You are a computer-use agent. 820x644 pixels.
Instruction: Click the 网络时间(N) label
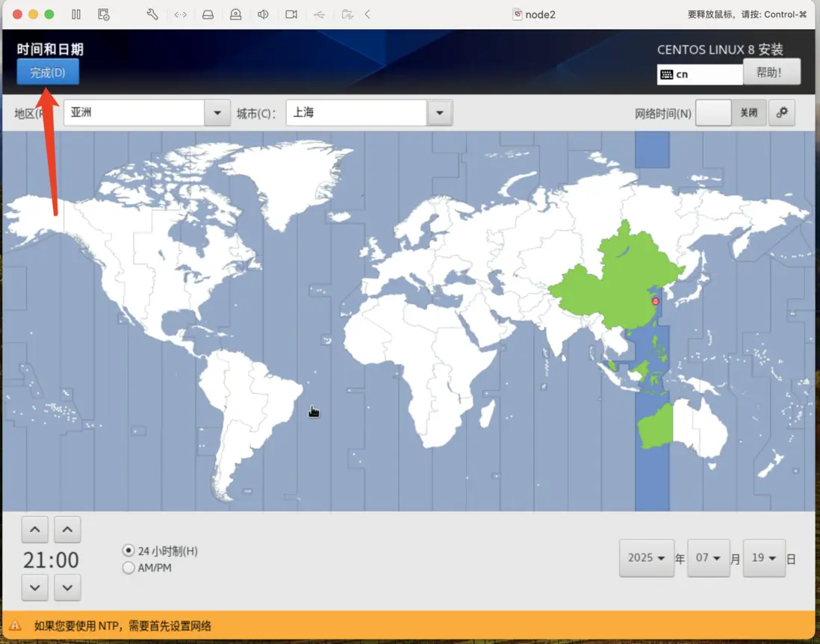[x=663, y=114]
